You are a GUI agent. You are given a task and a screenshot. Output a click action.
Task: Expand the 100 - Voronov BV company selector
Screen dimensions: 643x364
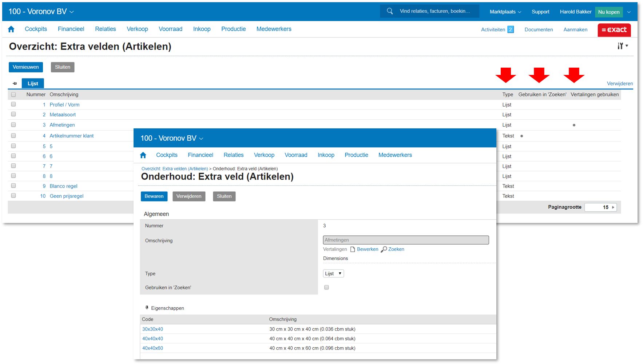(41, 12)
